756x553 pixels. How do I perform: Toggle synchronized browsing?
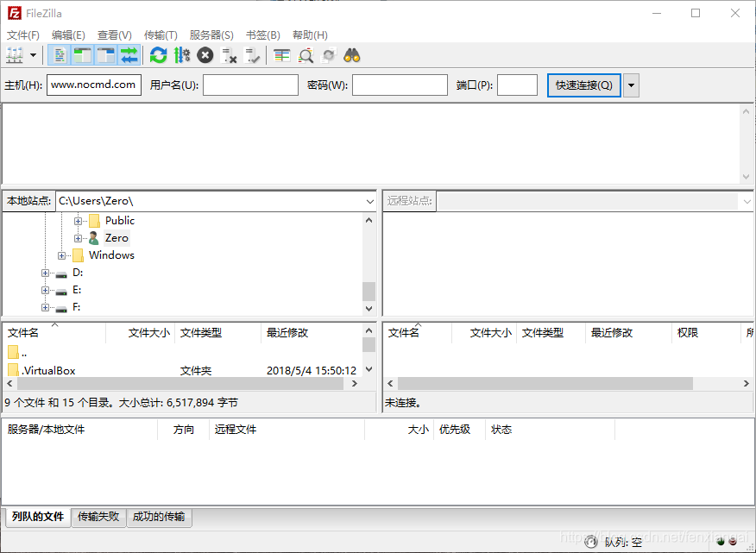point(329,55)
